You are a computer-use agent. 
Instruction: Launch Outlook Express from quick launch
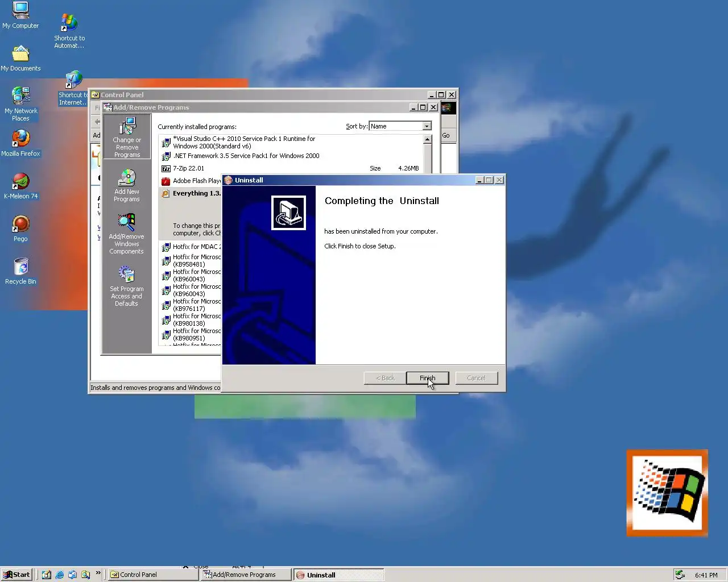pos(73,575)
